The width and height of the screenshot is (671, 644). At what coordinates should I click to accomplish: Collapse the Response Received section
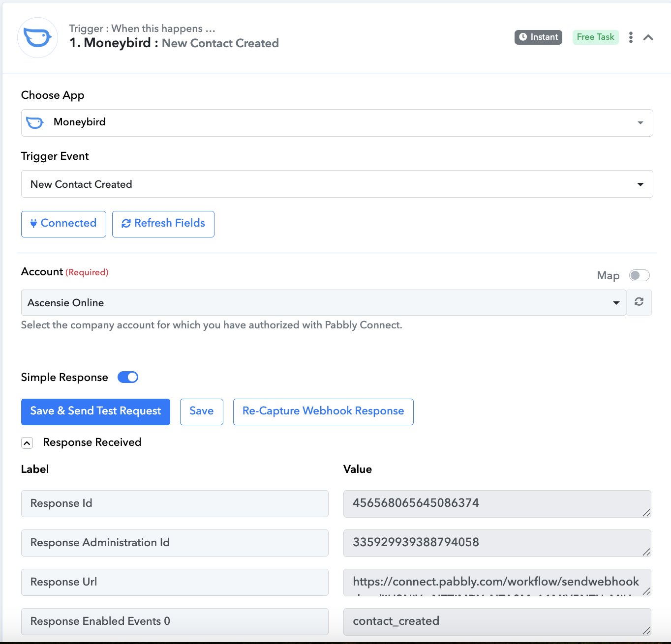(x=27, y=443)
